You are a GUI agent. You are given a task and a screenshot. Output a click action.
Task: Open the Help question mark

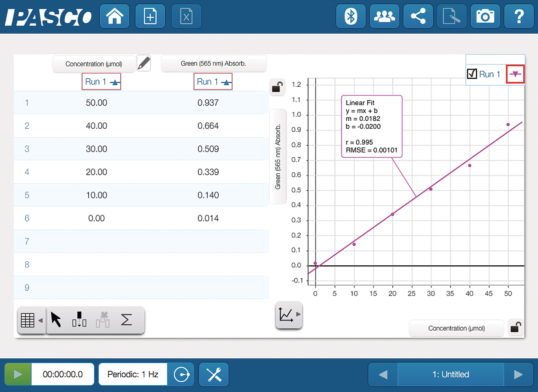point(519,17)
